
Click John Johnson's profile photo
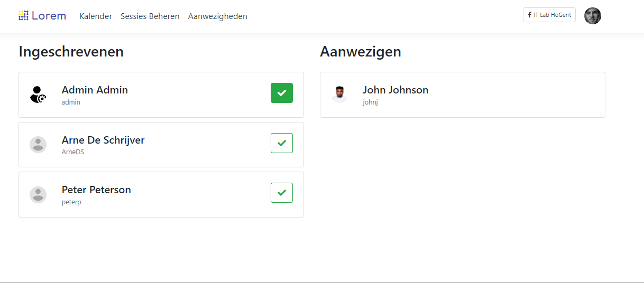point(339,95)
